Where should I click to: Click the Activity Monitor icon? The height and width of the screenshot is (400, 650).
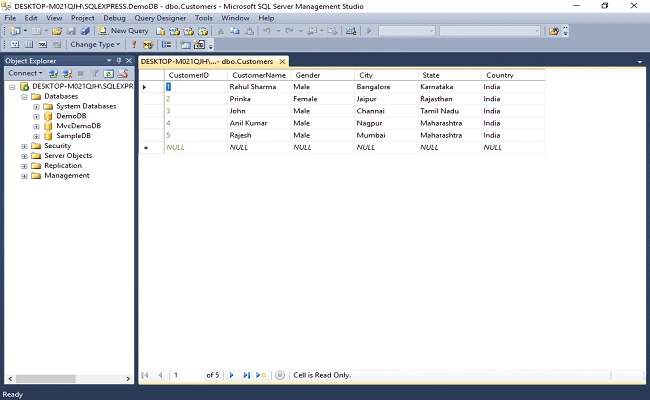point(351,31)
